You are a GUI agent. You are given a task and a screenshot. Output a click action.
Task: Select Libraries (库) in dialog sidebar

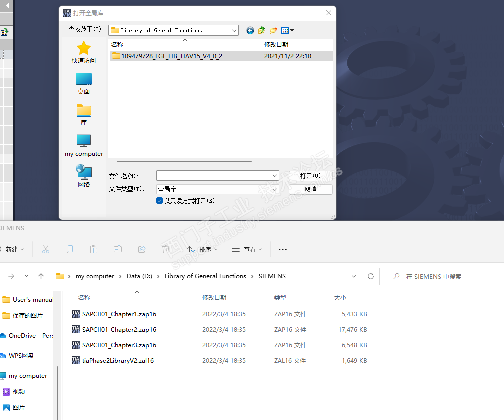pyautogui.click(x=83, y=115)
